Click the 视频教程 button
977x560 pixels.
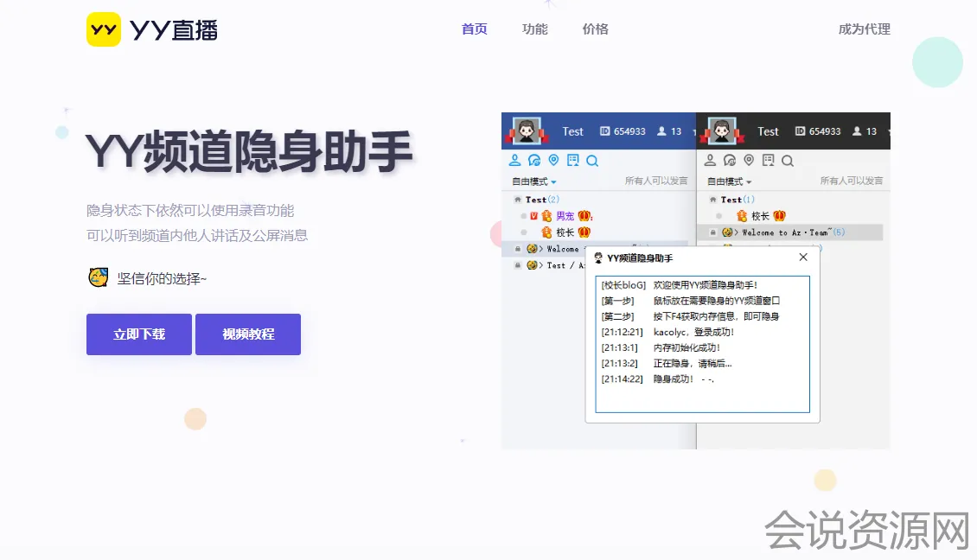click(x=248, y=334)
